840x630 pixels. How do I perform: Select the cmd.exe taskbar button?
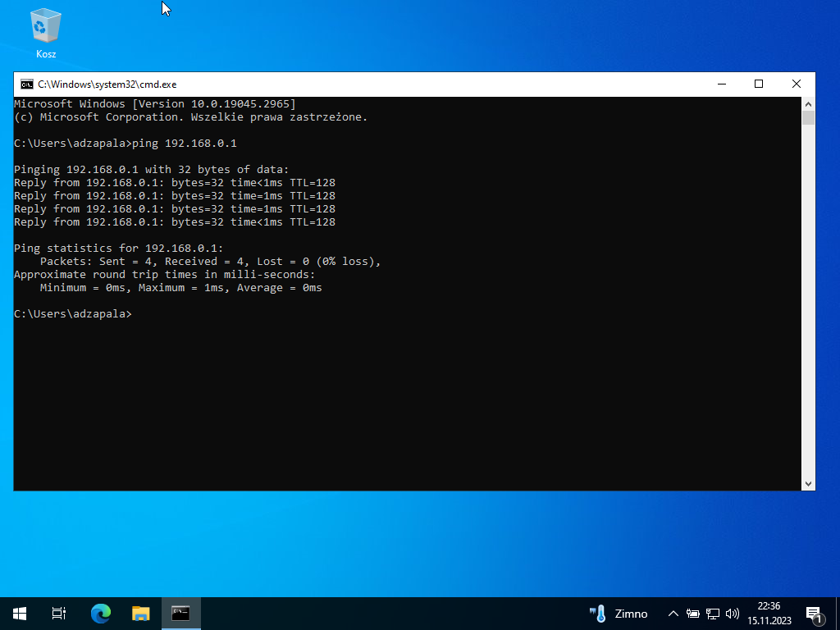click(x=181, y=614)
